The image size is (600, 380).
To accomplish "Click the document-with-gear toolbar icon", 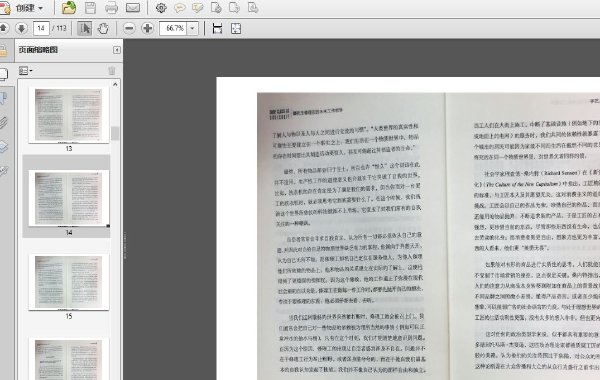I will (x=216, y=8).
